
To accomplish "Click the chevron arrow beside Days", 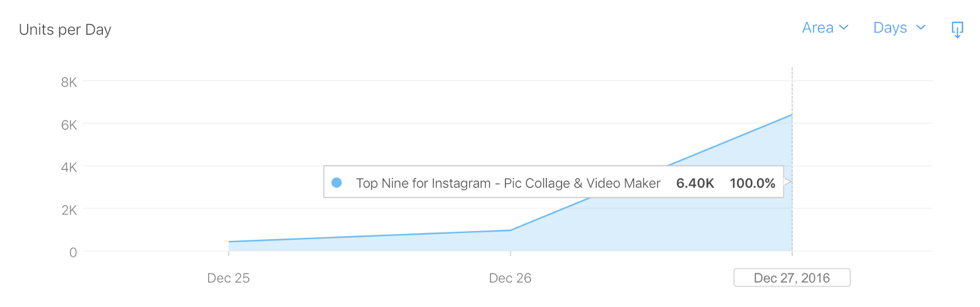I will point(921,28).
